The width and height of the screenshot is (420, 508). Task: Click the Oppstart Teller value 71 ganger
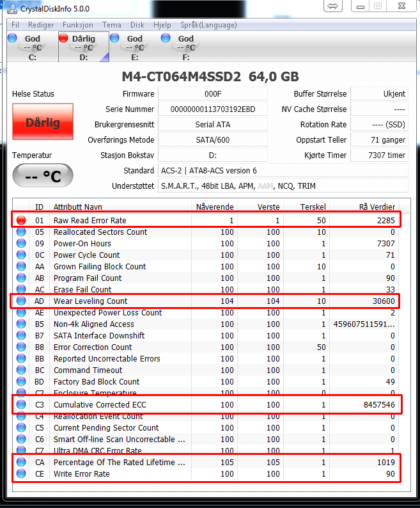(x=379, y=140)
